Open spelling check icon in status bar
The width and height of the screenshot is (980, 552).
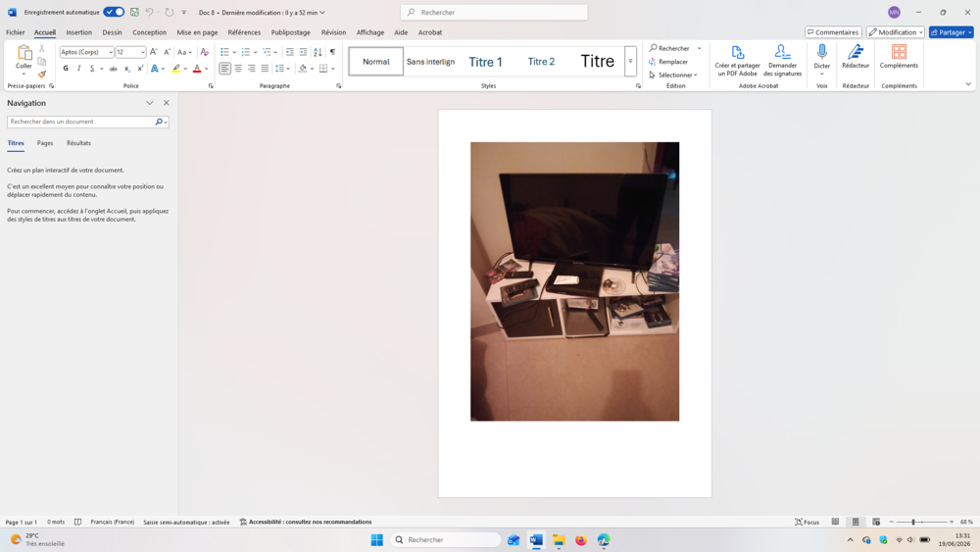click(x=77, y=522)
